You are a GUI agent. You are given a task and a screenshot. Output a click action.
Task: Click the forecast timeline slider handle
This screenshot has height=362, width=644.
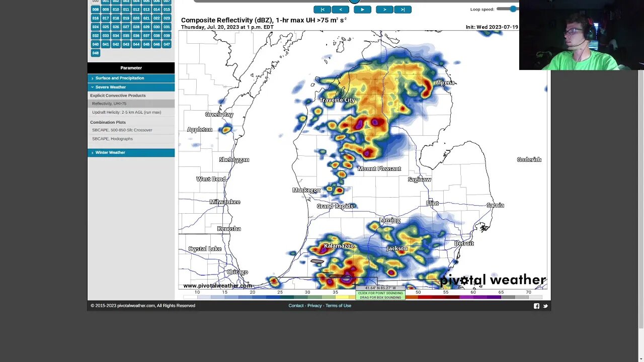click(x=354, y=2)
